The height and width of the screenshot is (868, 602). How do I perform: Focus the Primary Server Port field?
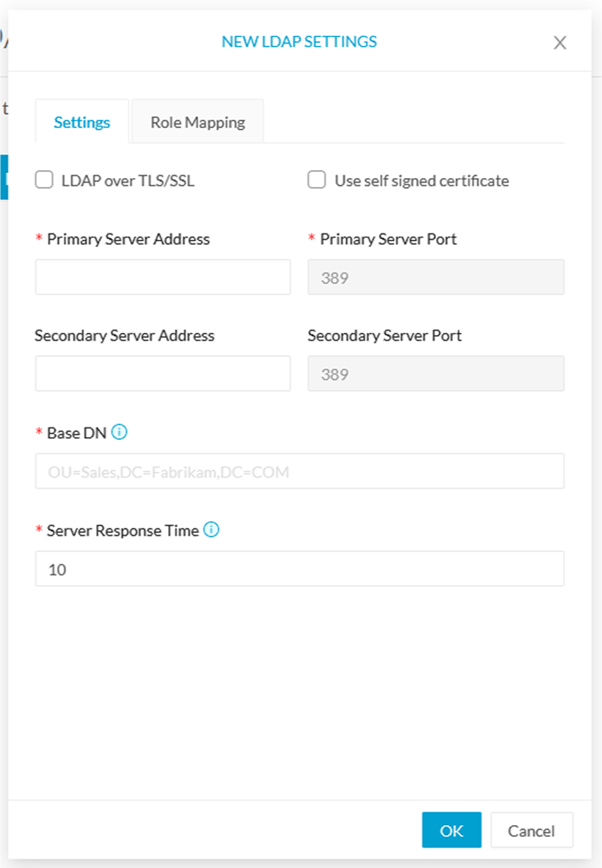[x=436, y=277]
